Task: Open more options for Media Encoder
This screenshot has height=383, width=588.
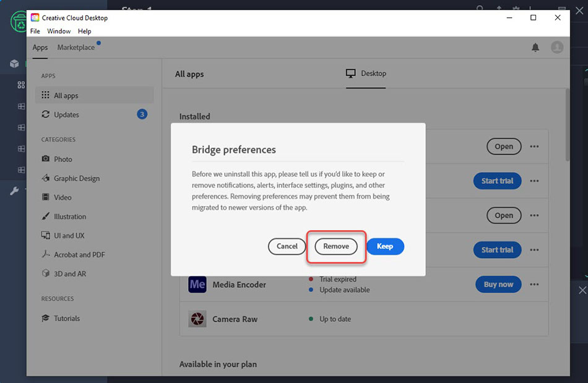Action: [534, 285]
